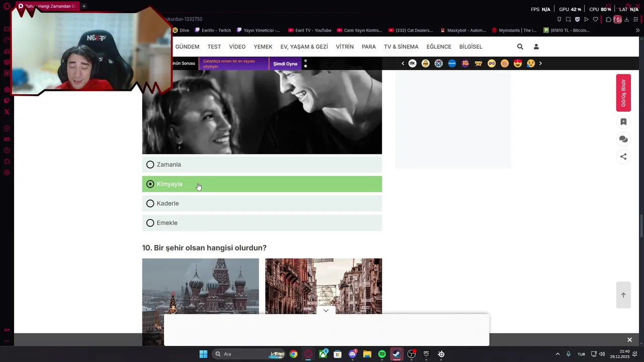Close the bottom ad banner X
The image size is (644, 362).
point(629,340)
